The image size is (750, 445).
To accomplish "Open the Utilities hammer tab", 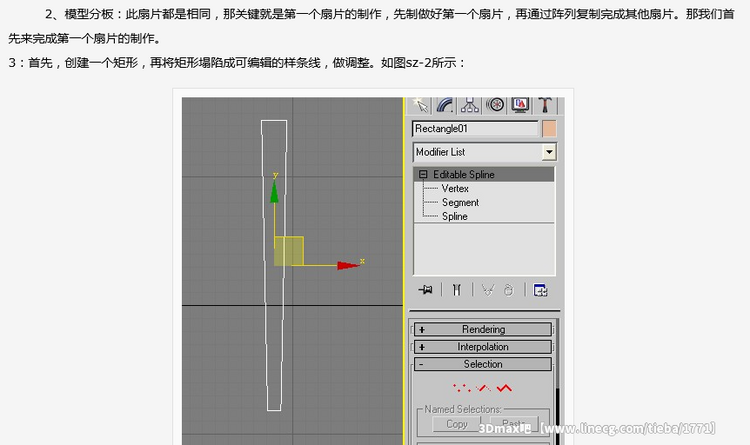I will point(545,104).
